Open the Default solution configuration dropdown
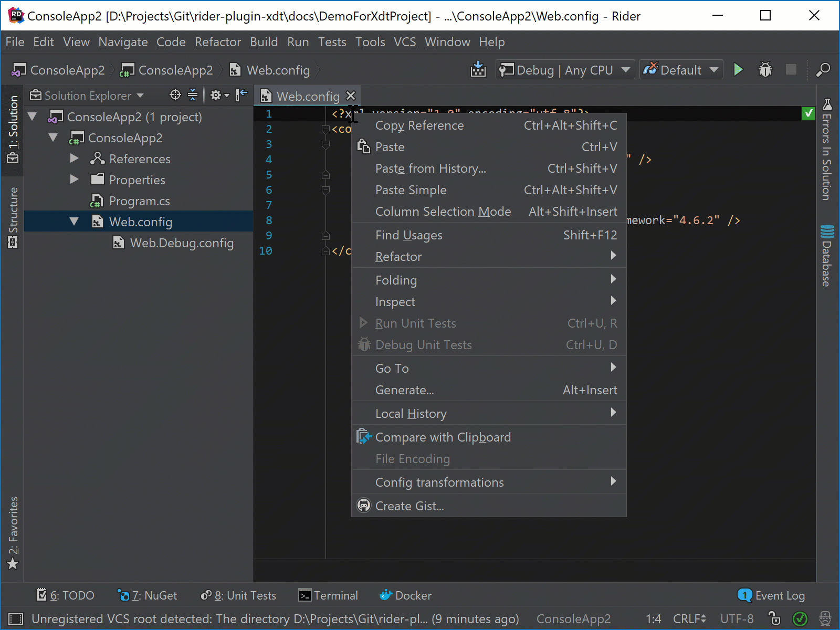 point(681,69)
